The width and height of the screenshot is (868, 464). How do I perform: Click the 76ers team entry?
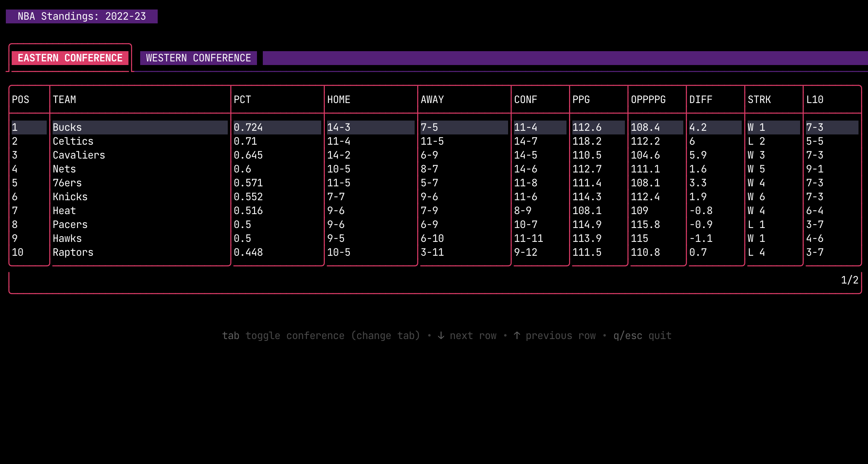click(67, 183)
